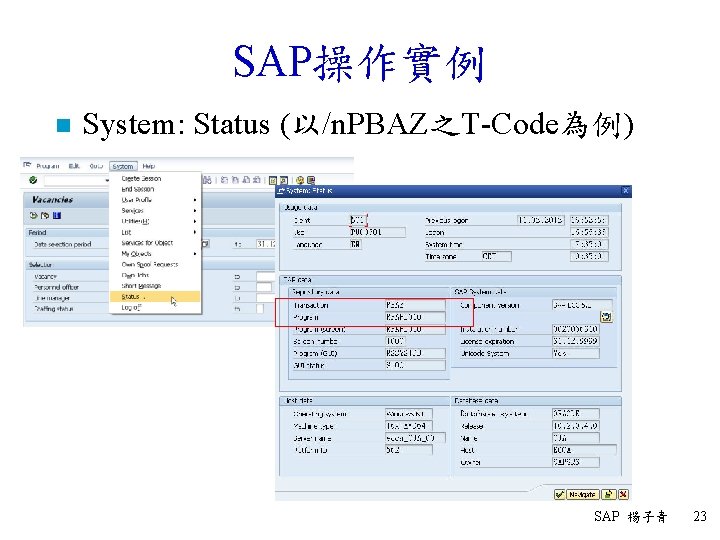Click the Screen number field
This screenshot has width=720, height=540.
pyautogui.click(x=395, y=341)
